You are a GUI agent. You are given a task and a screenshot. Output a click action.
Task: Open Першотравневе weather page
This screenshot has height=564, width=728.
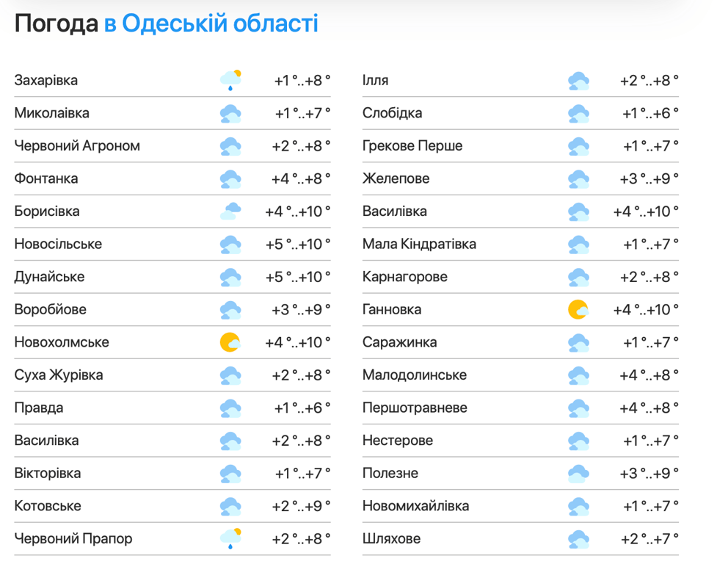415,408
